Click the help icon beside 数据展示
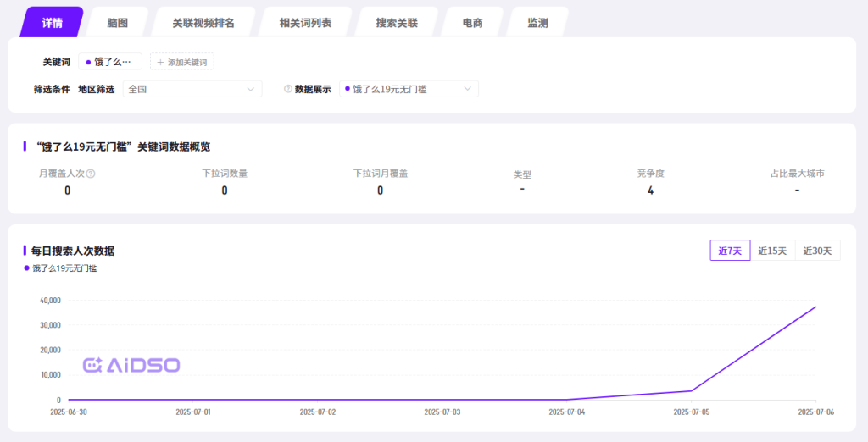 pos(288,89)
